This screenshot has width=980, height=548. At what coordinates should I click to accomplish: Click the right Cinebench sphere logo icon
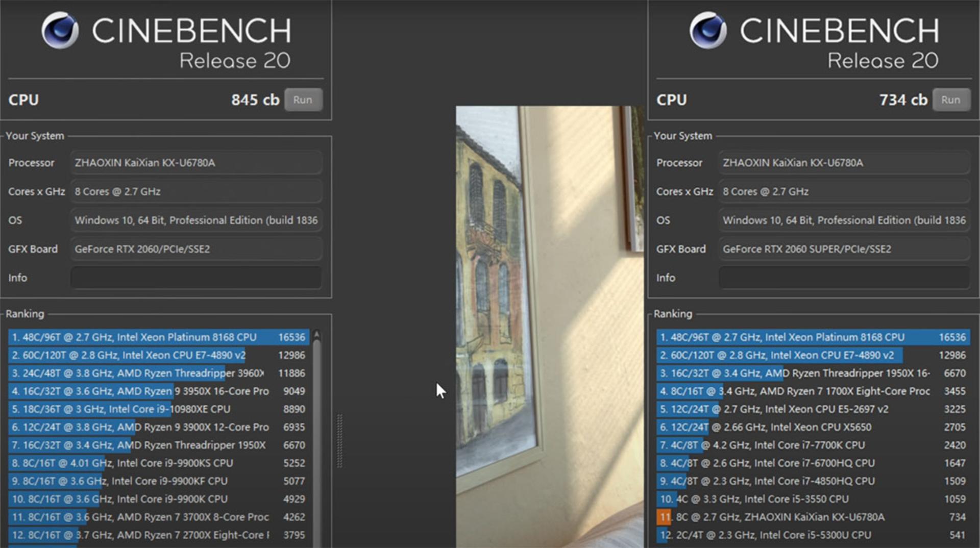coord(708,30)
